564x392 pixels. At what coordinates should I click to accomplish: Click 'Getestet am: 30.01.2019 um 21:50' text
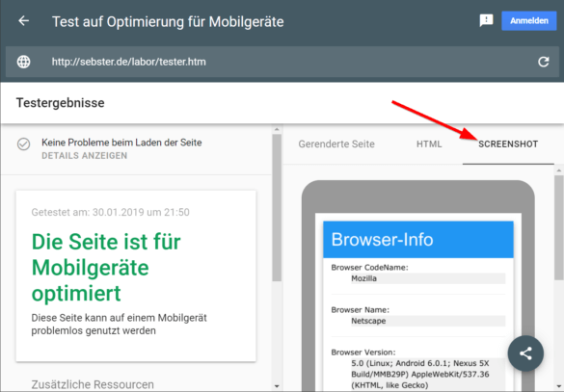[x=111, y=212]
